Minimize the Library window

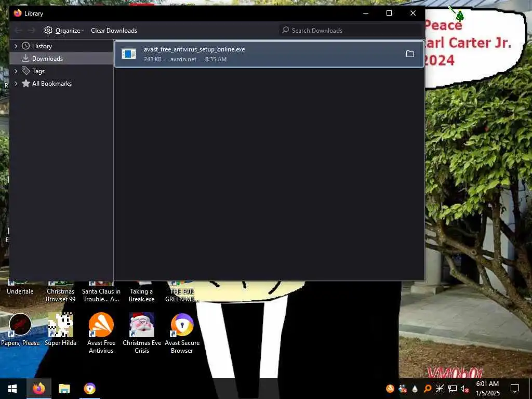pyautogui.click(x=365, y=13)
